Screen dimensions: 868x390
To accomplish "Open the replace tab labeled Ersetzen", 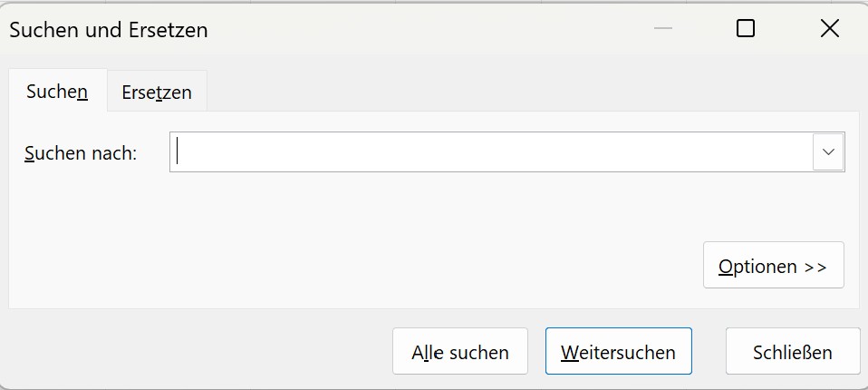I will click(x=157, y=93).
